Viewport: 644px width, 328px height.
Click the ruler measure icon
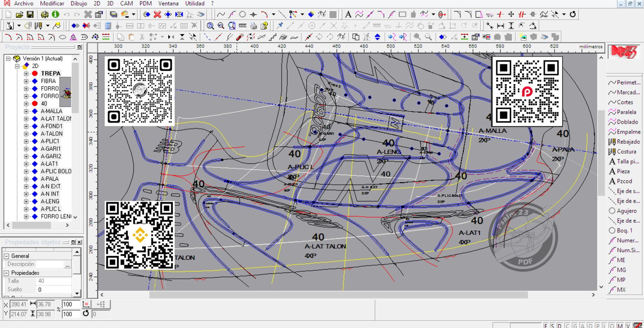coord(243,25)
